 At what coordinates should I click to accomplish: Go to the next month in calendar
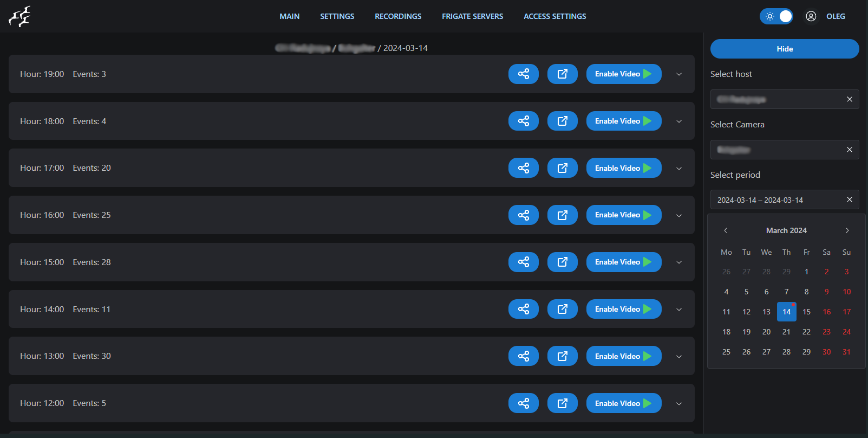(x=847, y=230)
